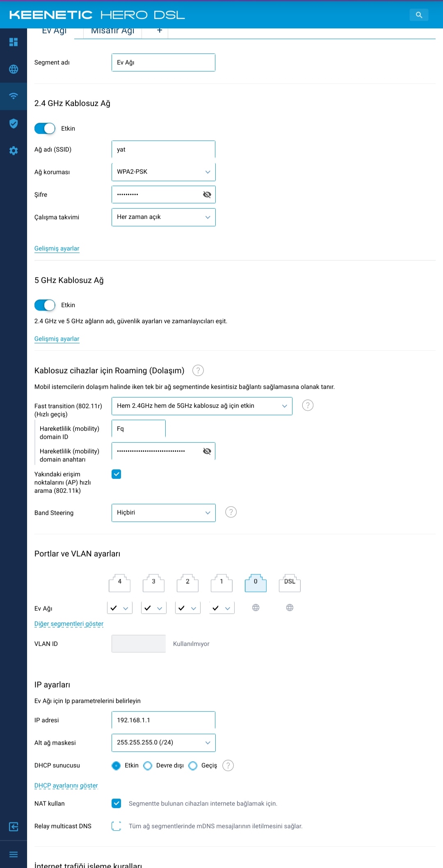Click the port 1 icon
The height and width of the screenshot is (868, 443).
point(221,583)
